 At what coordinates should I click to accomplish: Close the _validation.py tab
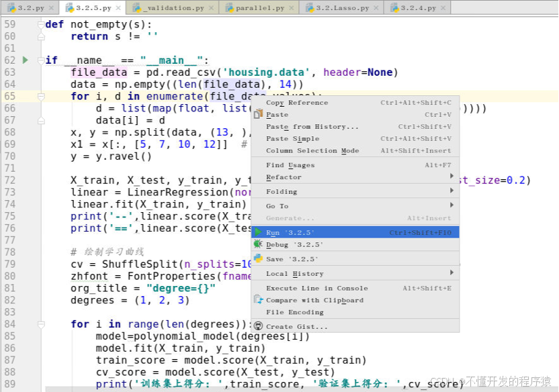212,7
